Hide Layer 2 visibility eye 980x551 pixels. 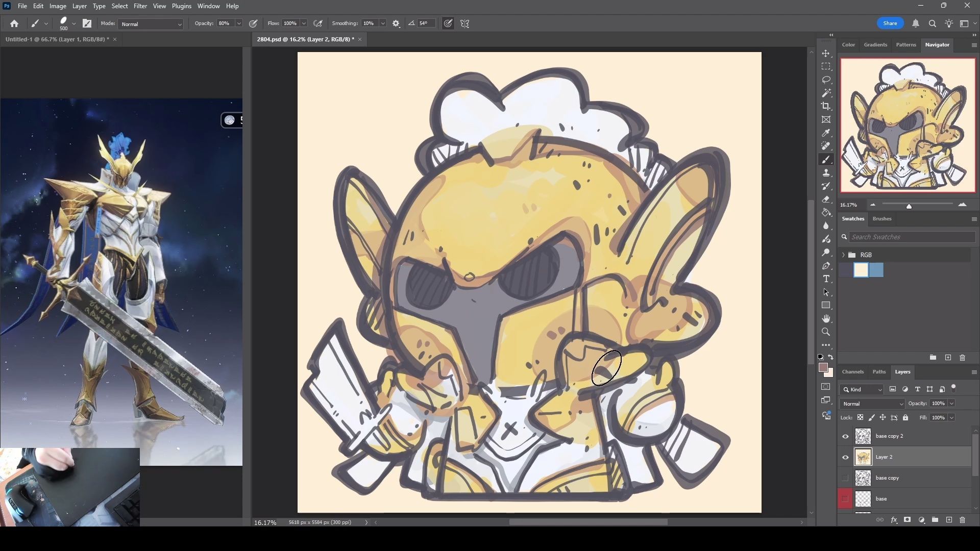(x=845, y=457)
